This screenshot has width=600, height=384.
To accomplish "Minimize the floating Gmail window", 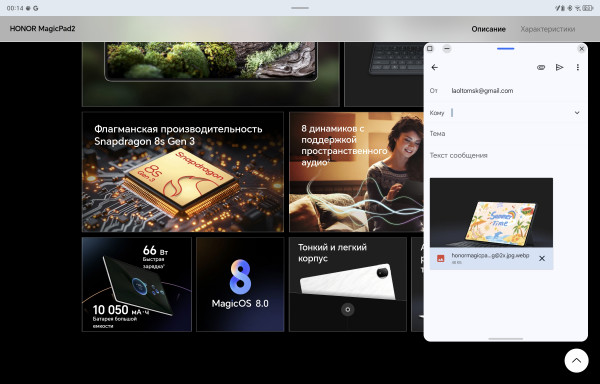I will 447,49.
